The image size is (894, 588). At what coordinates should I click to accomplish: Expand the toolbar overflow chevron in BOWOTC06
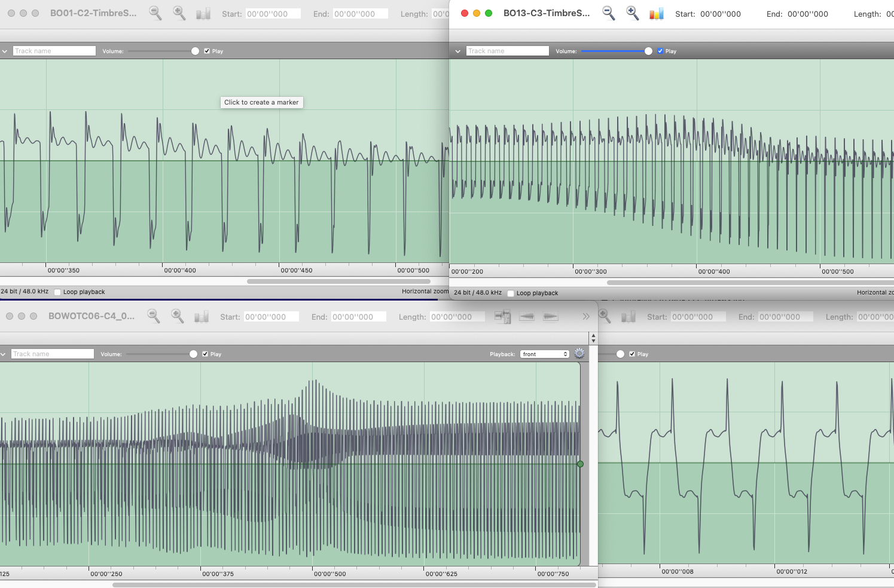click(586, 316)
